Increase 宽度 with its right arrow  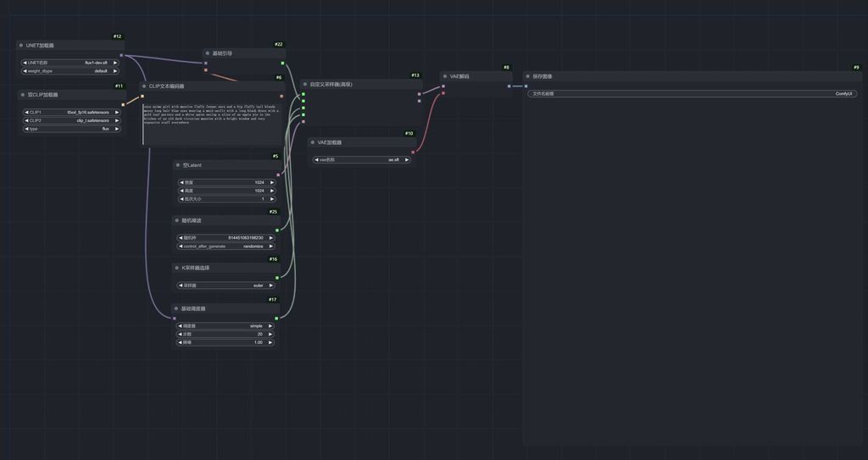pos(271,182)
